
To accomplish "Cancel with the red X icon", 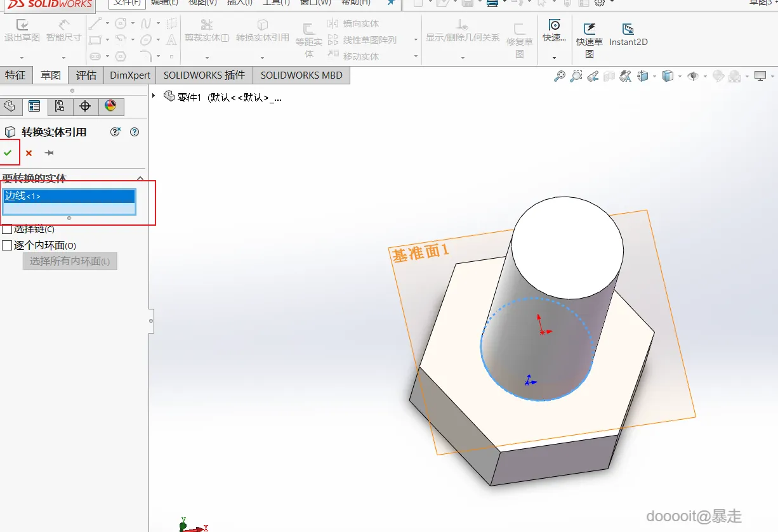I will click(x=29, y=153).
